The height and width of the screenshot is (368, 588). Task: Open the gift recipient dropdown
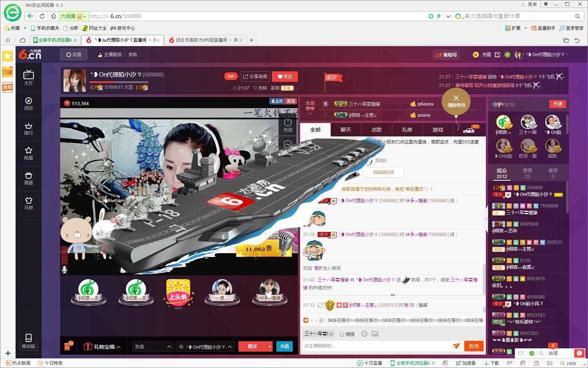pyautogui.click(x=205, y=346)
